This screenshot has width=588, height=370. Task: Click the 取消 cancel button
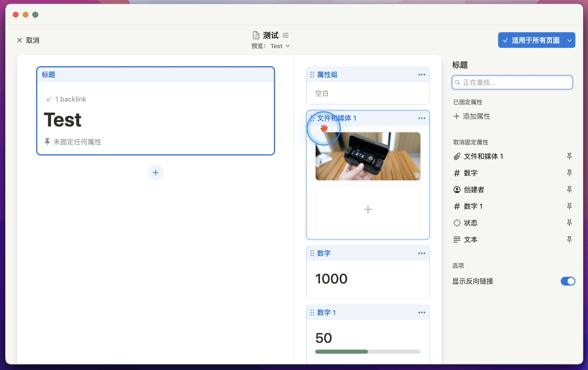[28, 40]
